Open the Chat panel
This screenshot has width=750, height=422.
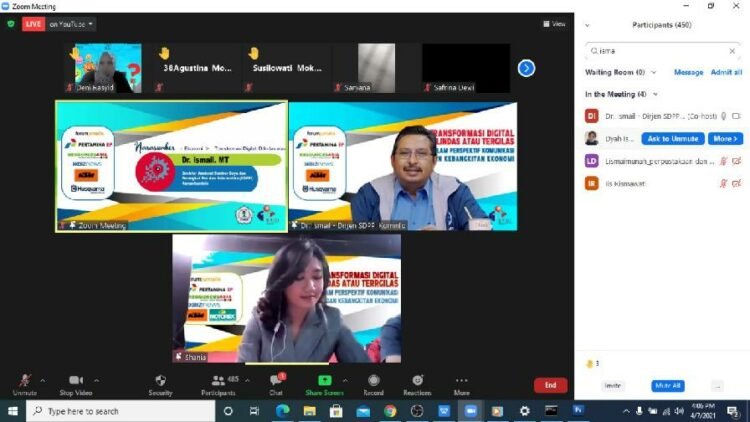275,383
